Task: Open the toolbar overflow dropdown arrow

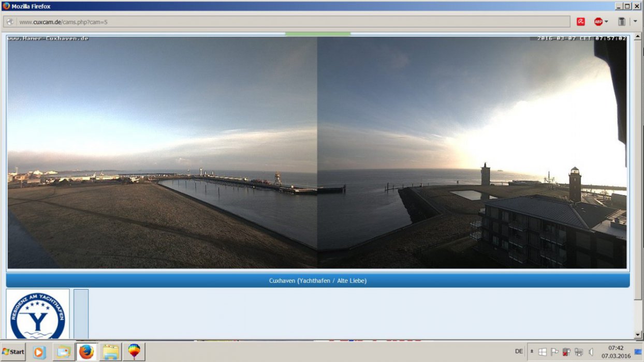Action: pos(635,22)
